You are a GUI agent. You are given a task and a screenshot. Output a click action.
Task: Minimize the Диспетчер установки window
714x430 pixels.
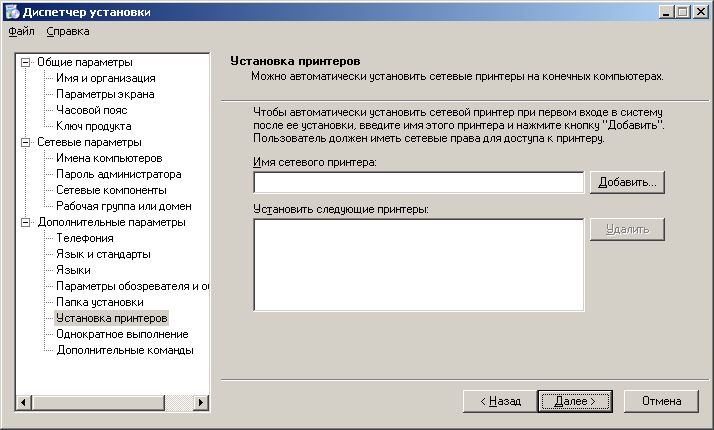667,12
